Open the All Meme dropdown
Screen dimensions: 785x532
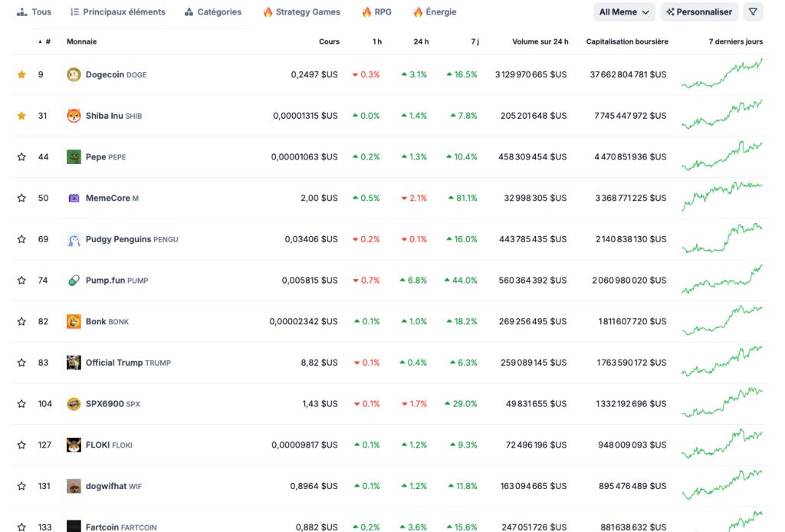pos(624,12)
